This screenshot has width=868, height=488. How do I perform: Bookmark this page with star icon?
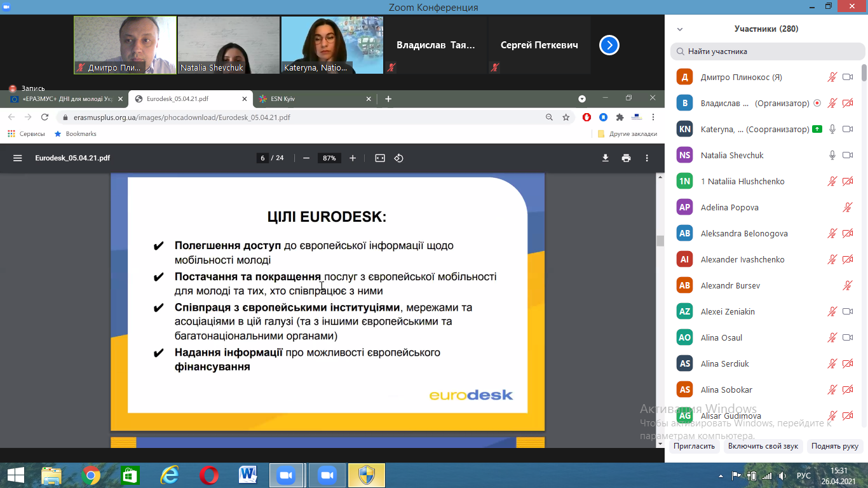click(x=566, y=118)
